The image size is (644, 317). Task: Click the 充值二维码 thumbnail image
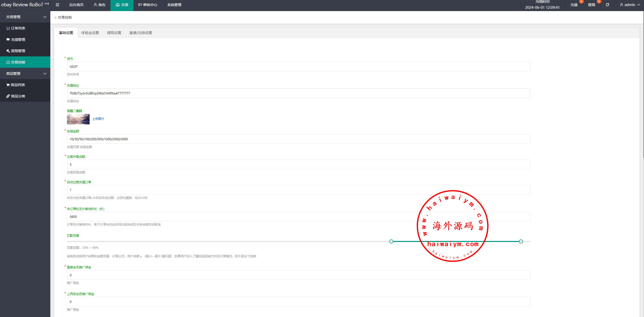click(78, 119)
